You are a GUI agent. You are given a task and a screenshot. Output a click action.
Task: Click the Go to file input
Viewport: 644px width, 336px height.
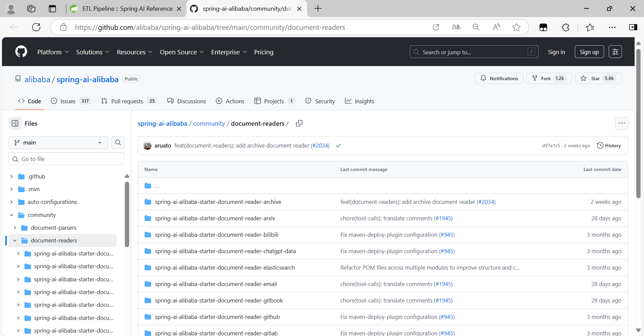tap(66, 159)
